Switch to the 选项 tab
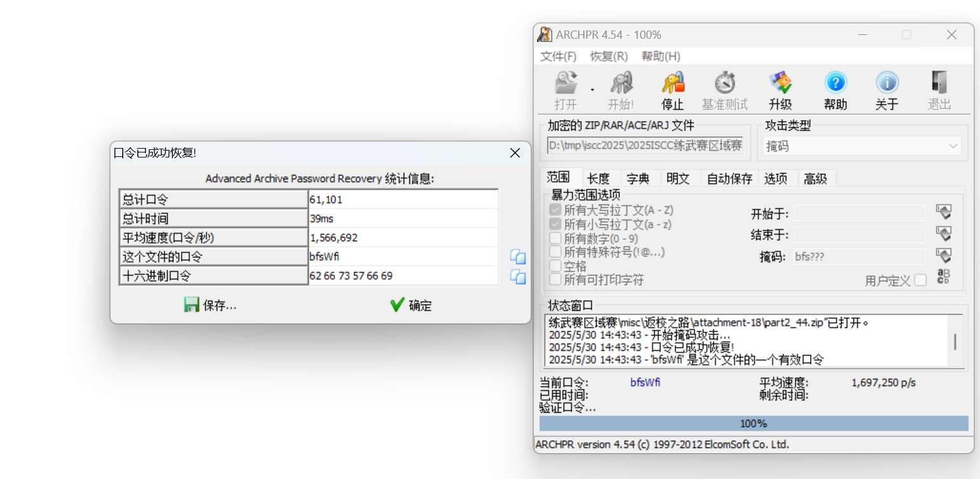Image resolution: width=980 pixels, height=479 pixels. click(x=776, y=179)
